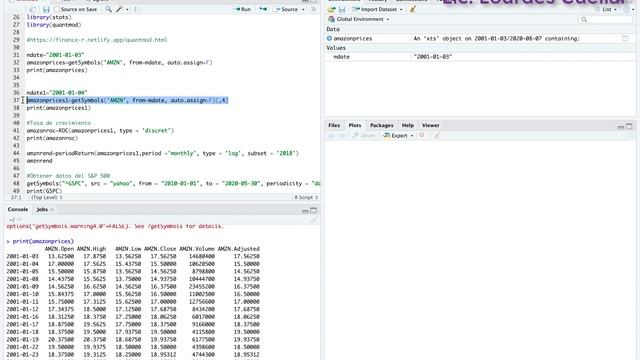Minimize the Plots pane
Screen dimensions: 640x360
click(620, 127)
